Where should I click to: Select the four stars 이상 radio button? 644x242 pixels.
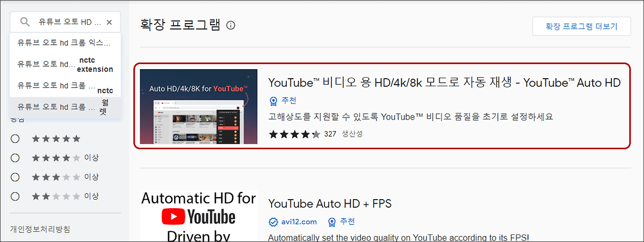click(x=15, y=158)
